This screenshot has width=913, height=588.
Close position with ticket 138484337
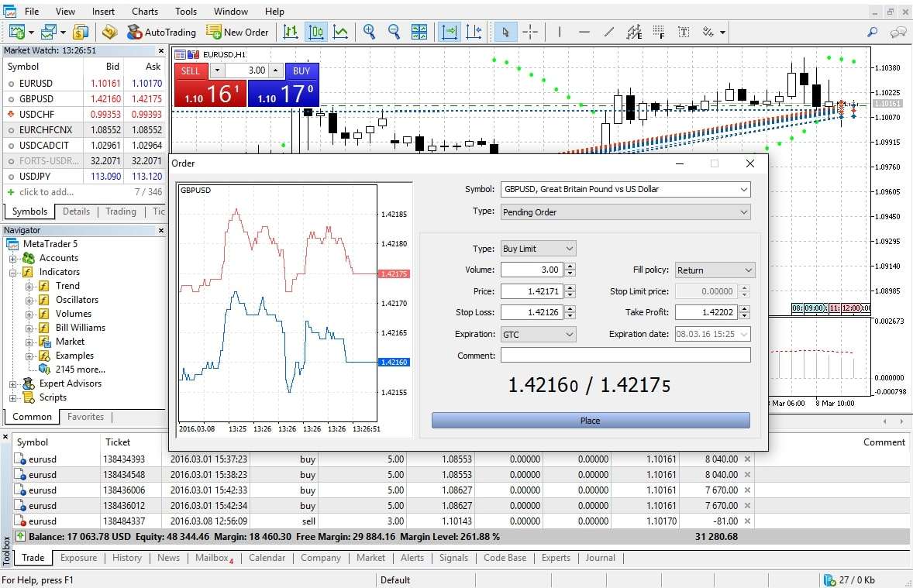click(x=748, y=521)
